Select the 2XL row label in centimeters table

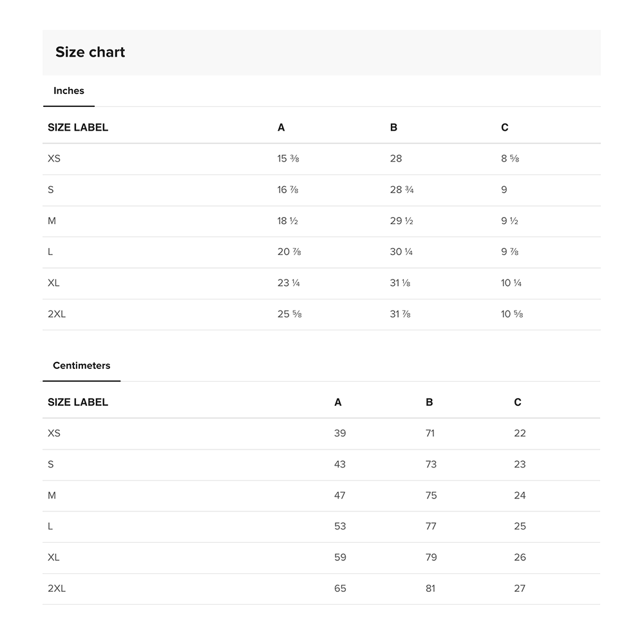click(57, 589)
